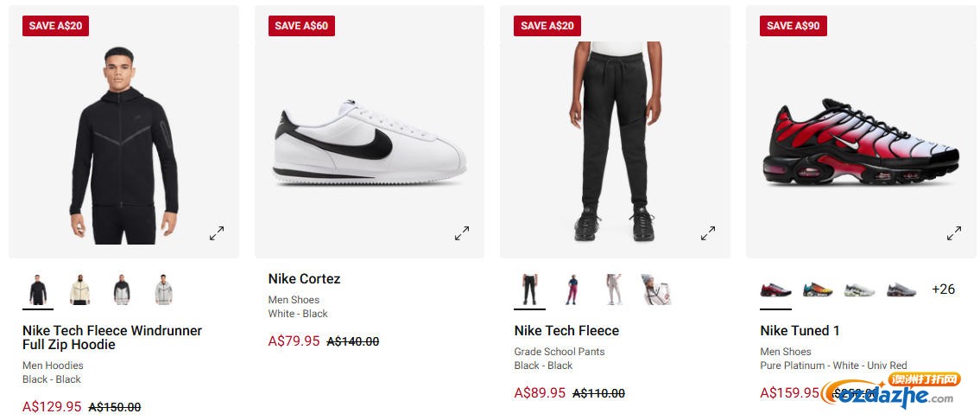Viewport: 980px width, 420px height.
Task: Select the pink pants colour thumbnail
Action: click(x=571, y=290)
